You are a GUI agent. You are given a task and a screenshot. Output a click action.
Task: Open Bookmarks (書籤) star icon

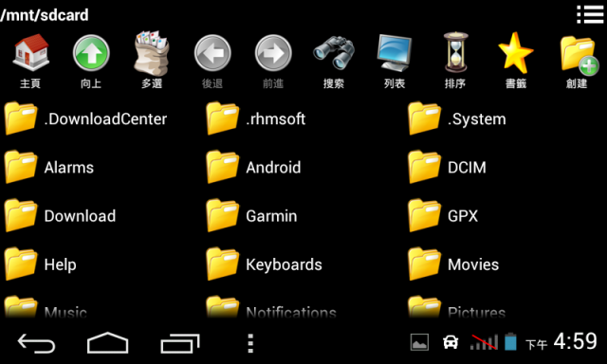(516, 52)
